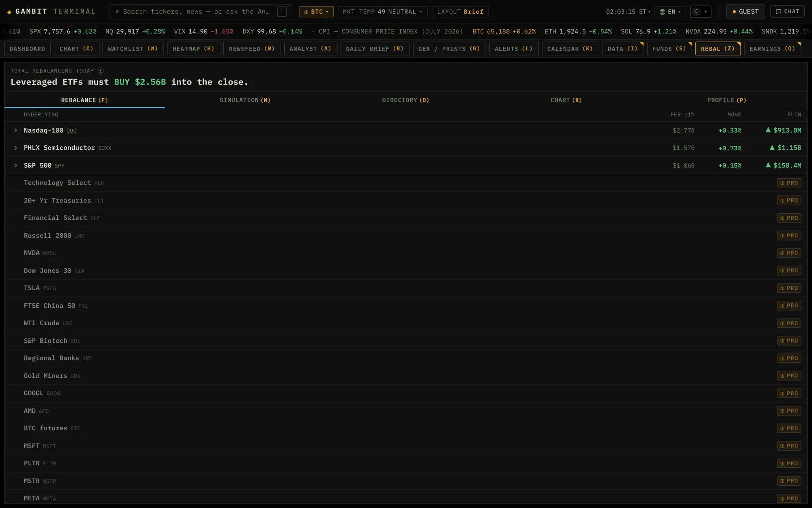Go to Heatmap (H) tab
The width and height of the screenshot is (812, 508).
point(193,49)
